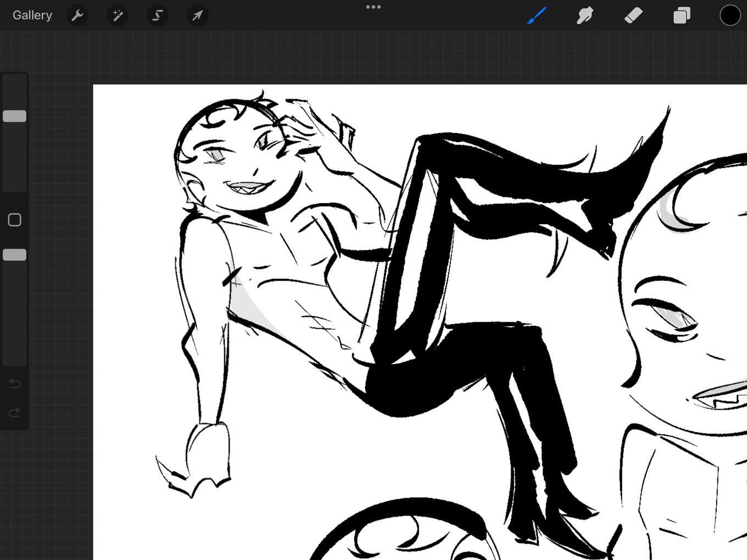The width and height of the screenshot is (747, 560).
Task: Tap the three-dot multitasking menu at top
Action: coord(374,7)
